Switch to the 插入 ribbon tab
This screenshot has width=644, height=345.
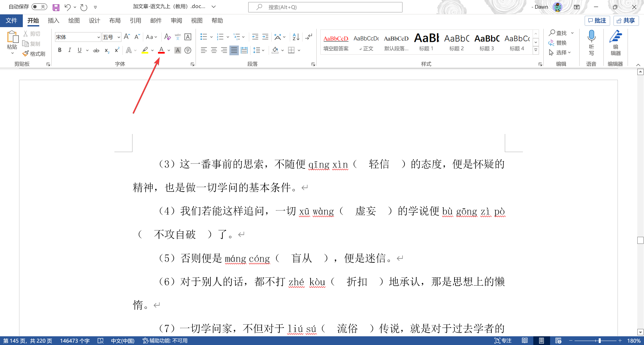(53, 21)
